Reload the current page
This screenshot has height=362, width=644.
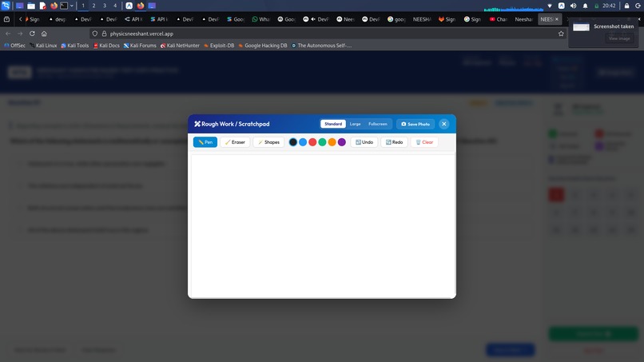[x=32, y=34]
